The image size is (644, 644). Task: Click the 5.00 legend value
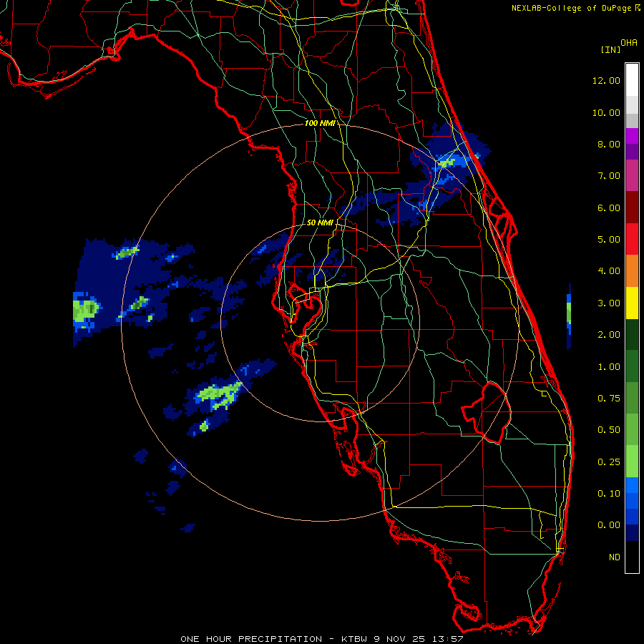click(x=609, y=240)
